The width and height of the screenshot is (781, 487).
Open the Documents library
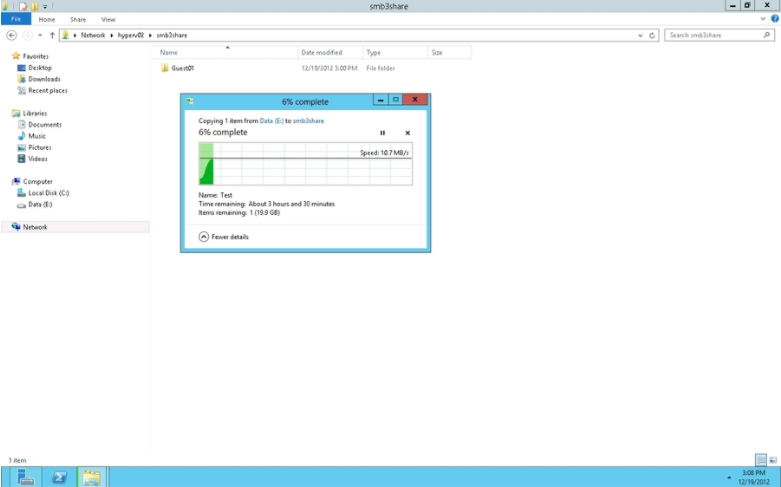(45, 125)
